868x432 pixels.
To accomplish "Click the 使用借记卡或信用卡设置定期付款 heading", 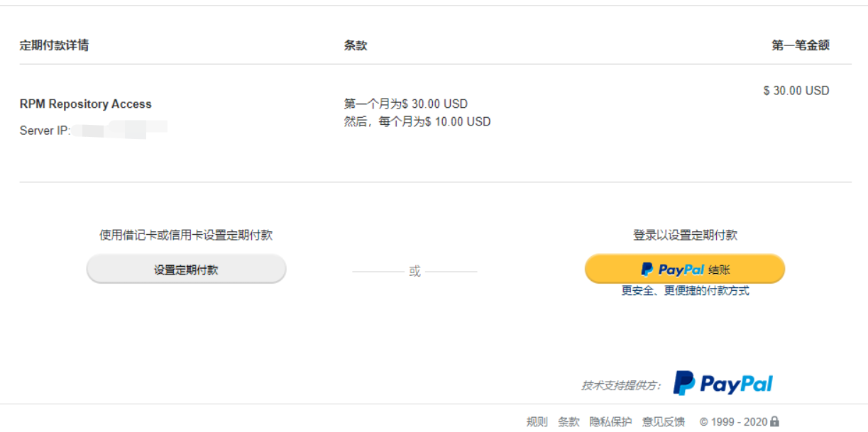I will tap(186, 236).
